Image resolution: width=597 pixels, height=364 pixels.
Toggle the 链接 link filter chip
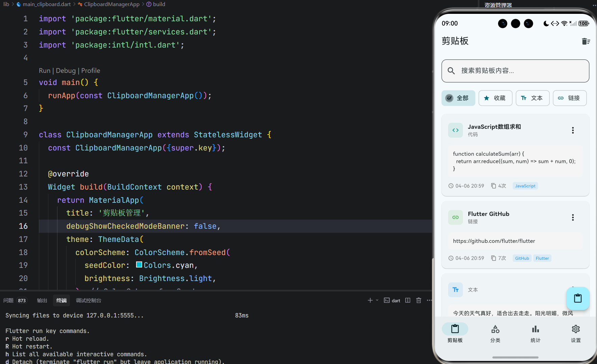(570, 98)
